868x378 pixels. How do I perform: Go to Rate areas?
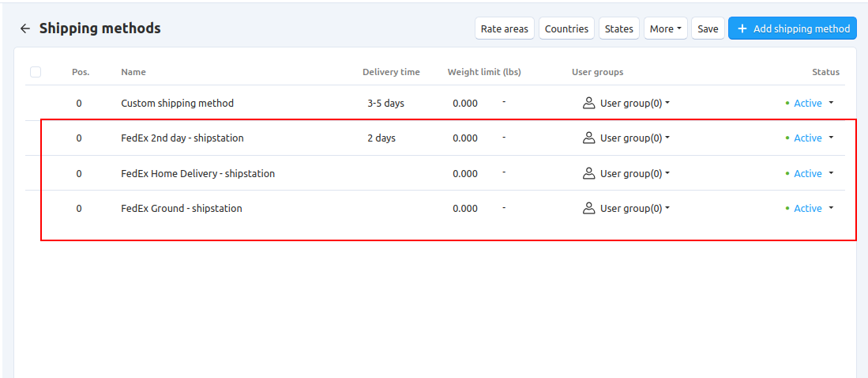(x=504, y=28)
